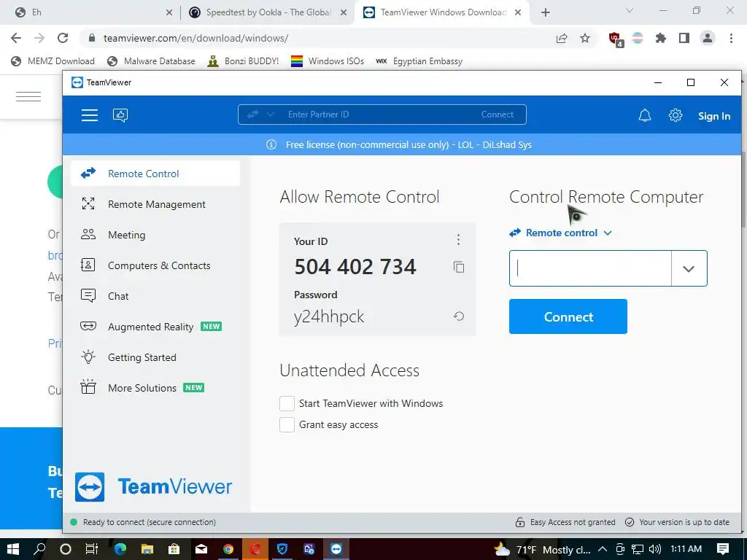Open the TeamViewer hamburger menu
The width and height of the screenshot is (747, 560).
[90, 115]
